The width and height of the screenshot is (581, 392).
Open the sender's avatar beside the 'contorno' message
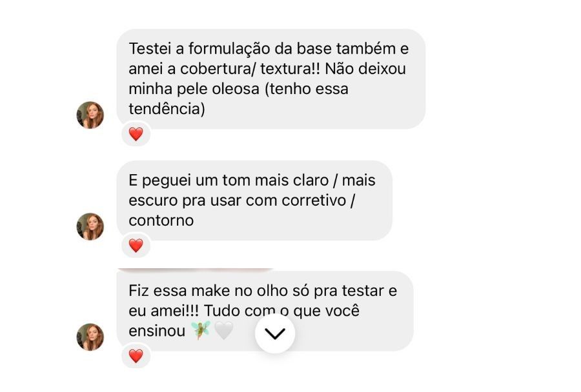click(x=90, y=226)
